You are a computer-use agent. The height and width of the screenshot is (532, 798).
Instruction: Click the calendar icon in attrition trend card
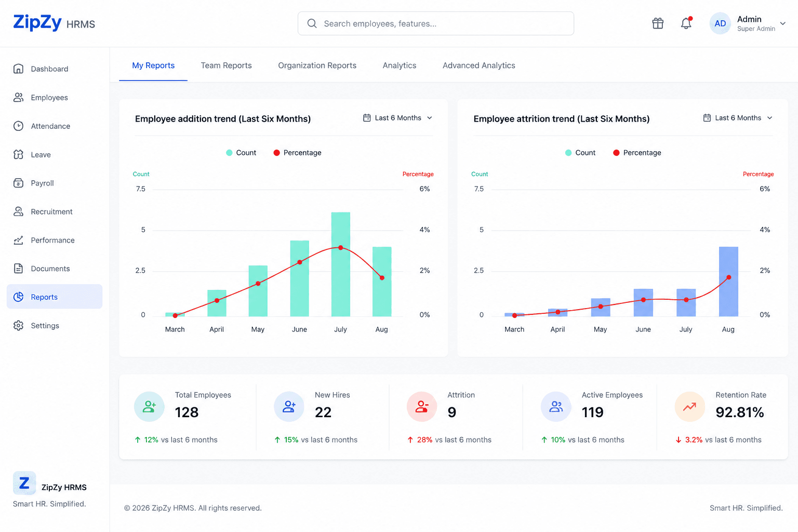pos(707,118)
